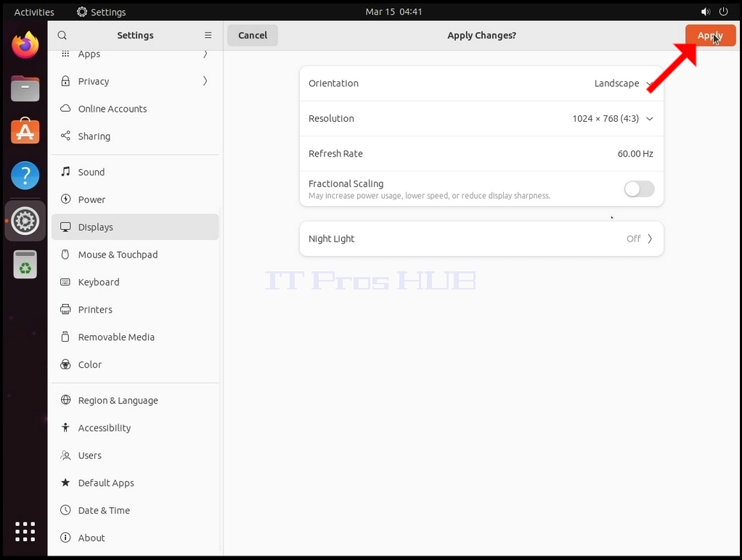Select the Sound label in sidebar
Screen dimensions: 742x560
[x=91, y=172]
